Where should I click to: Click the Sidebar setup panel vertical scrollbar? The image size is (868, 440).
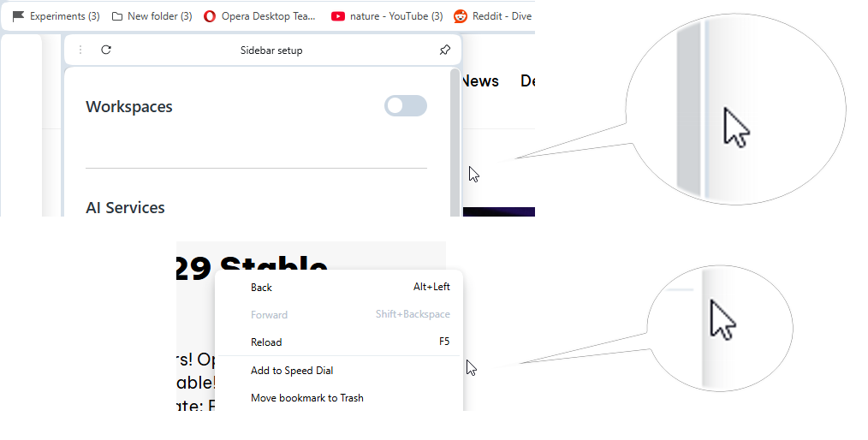pos(455,137)
